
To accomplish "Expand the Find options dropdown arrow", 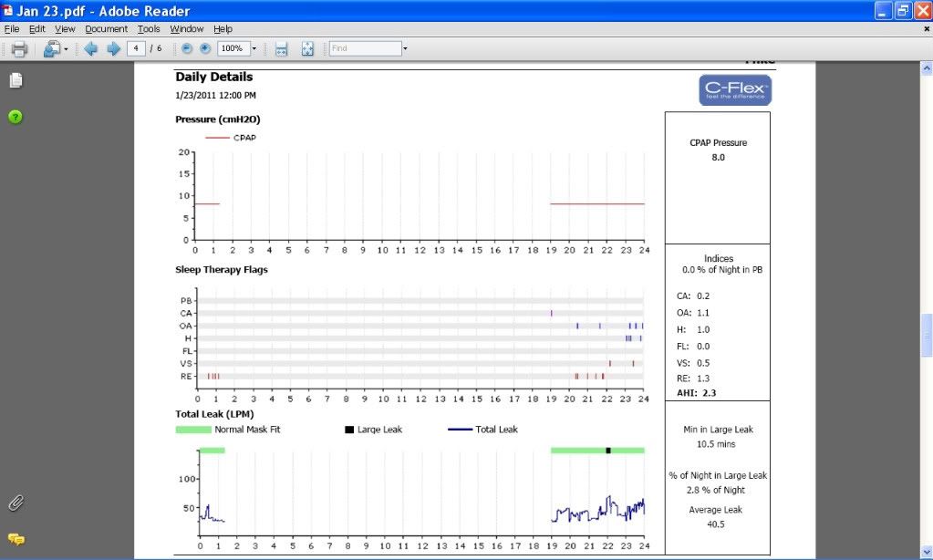I will pos(405,49).
